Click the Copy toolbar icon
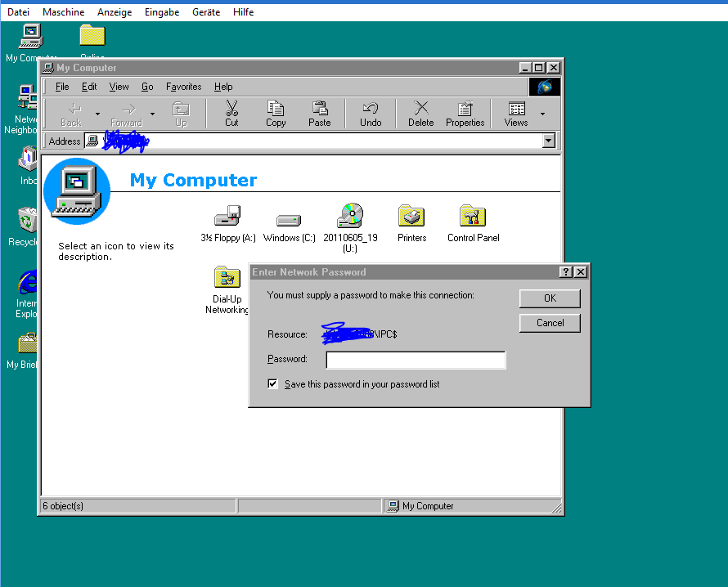The width and height of the screenshot is (728, 587). (x=276, y=113)
